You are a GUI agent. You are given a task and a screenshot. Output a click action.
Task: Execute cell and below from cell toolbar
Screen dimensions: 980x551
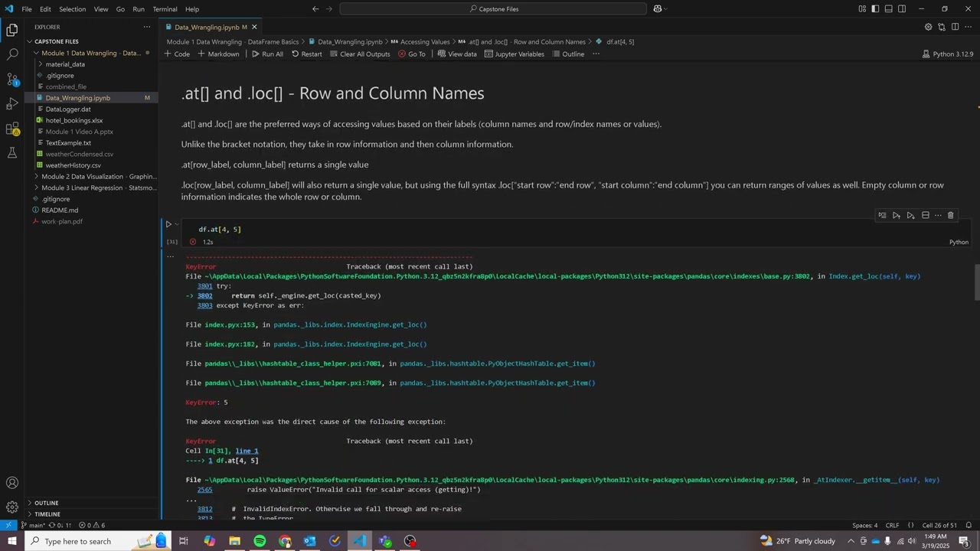pyautogui.click(x=910, y=216)
